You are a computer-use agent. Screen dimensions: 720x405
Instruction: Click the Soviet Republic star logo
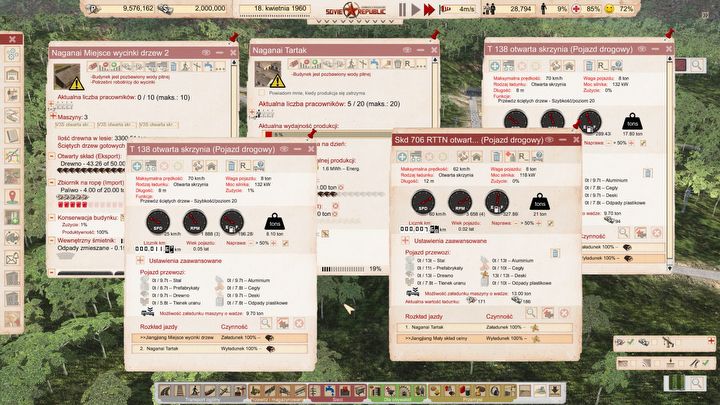point(354,10)
